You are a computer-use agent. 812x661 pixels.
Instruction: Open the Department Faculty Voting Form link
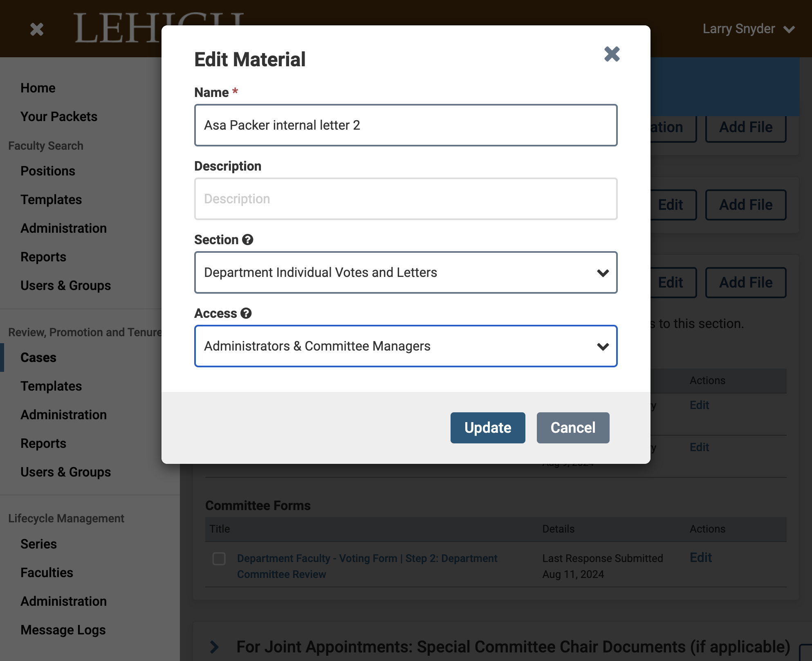pos(367,566)
